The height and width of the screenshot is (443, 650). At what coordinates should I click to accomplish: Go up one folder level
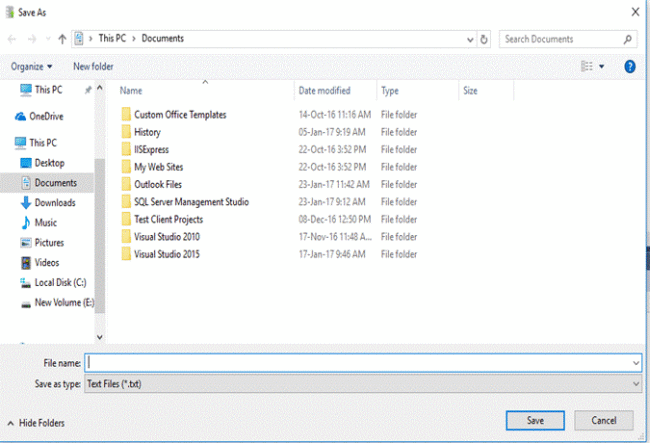[x=62, y=39]
